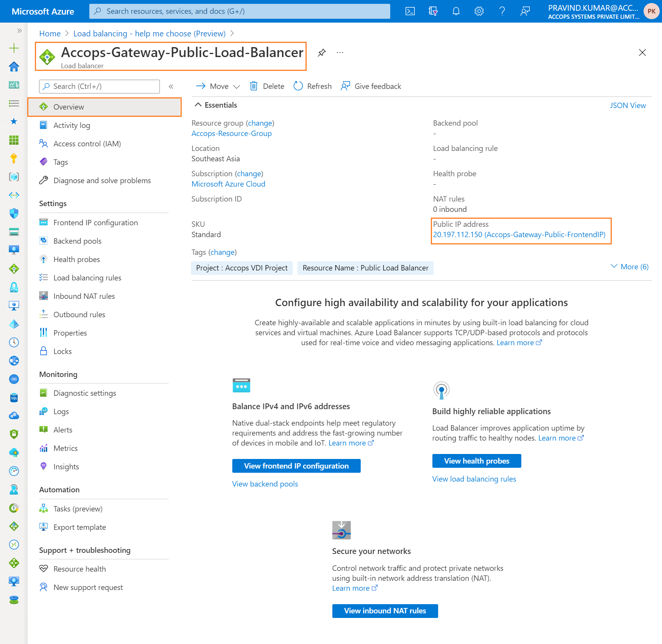
Task: Expand More (6) tags
Action: click(629, 267)
